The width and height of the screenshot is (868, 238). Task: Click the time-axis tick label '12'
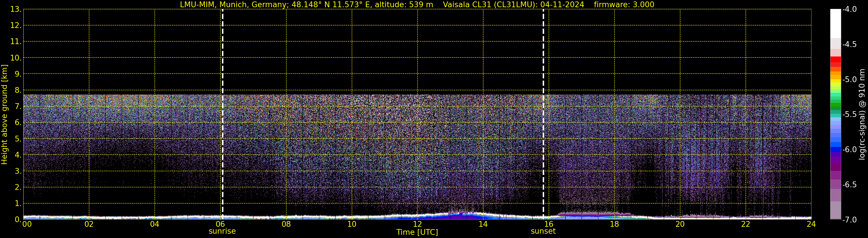click(417, 224)
